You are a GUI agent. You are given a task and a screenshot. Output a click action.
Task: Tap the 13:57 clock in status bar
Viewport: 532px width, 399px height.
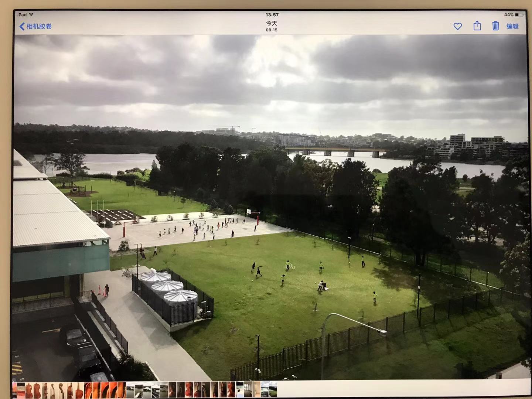coord(272,15)
